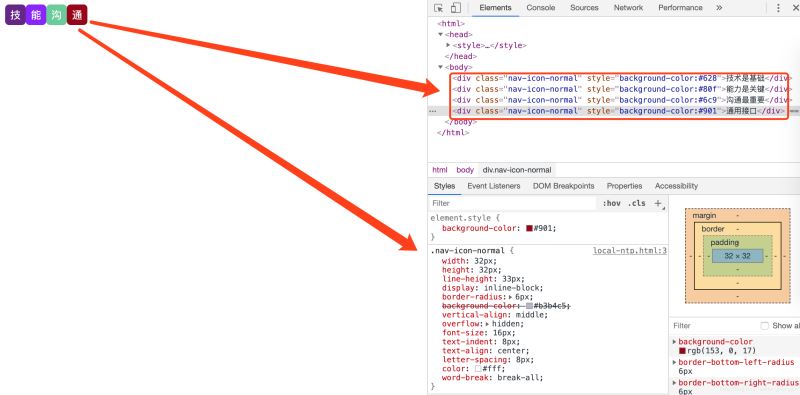The height and width of the screenshot is (395, 800).
Task: Click the 'display: inline-block' declaration
Action: (493, 287)
